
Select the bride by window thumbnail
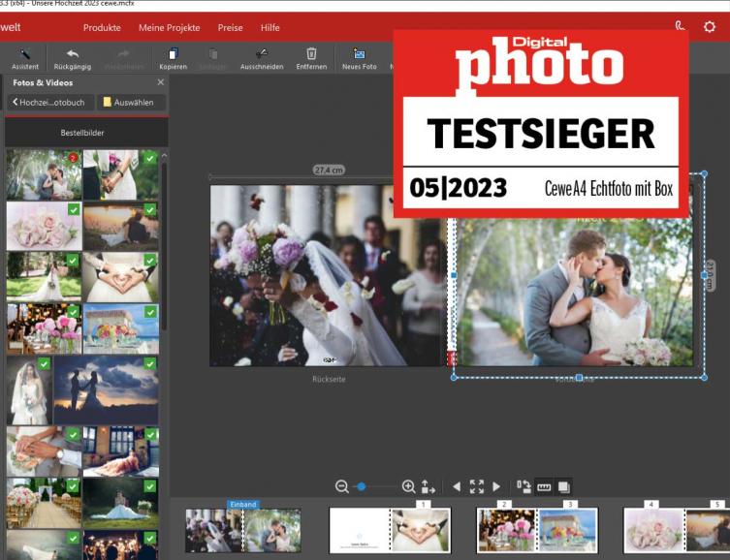(x=120, y=451)
